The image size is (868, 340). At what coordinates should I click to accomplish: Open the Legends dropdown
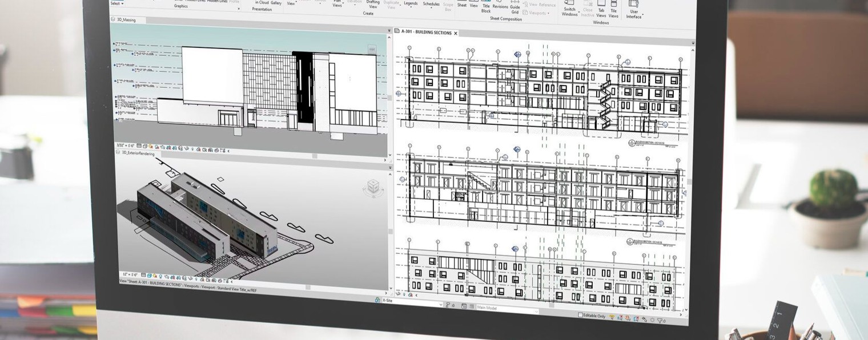point(411,3)
